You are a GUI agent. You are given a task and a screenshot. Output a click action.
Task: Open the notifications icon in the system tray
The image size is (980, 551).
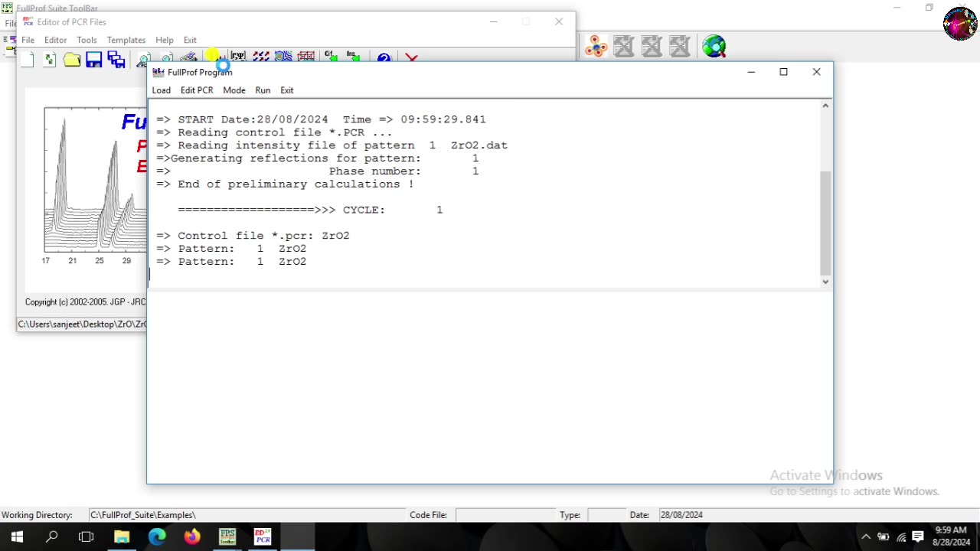point(918,536)
